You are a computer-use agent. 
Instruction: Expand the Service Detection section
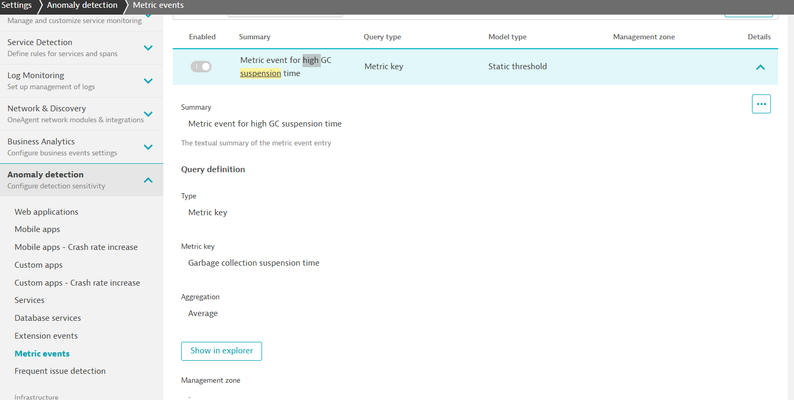[x=148, y=48]
